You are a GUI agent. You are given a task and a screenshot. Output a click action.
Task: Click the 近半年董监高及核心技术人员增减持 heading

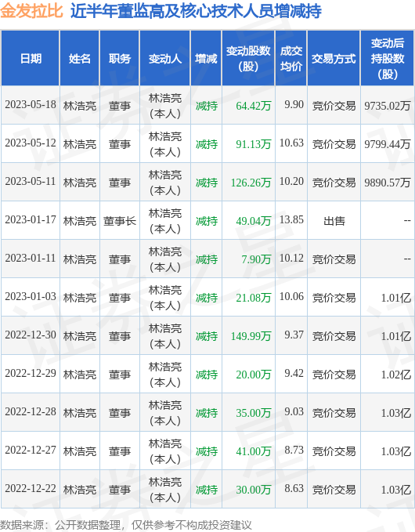point(196,11)
